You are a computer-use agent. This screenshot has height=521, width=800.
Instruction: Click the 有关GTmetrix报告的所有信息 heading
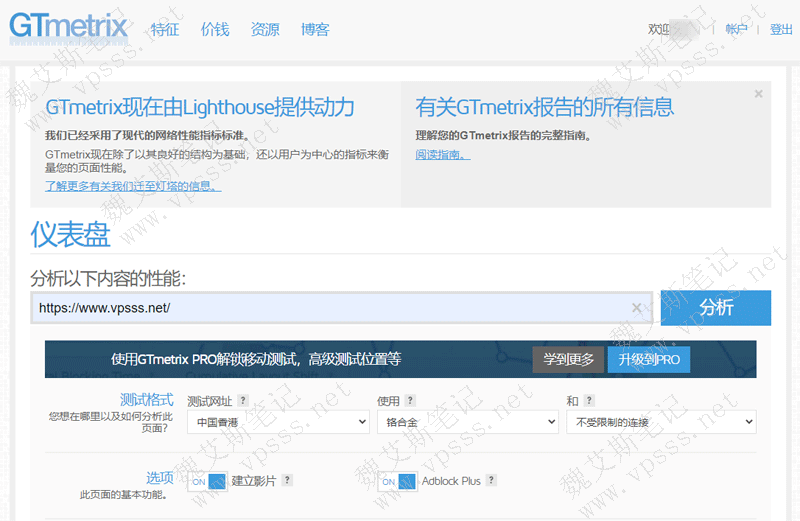click(544, 107)
